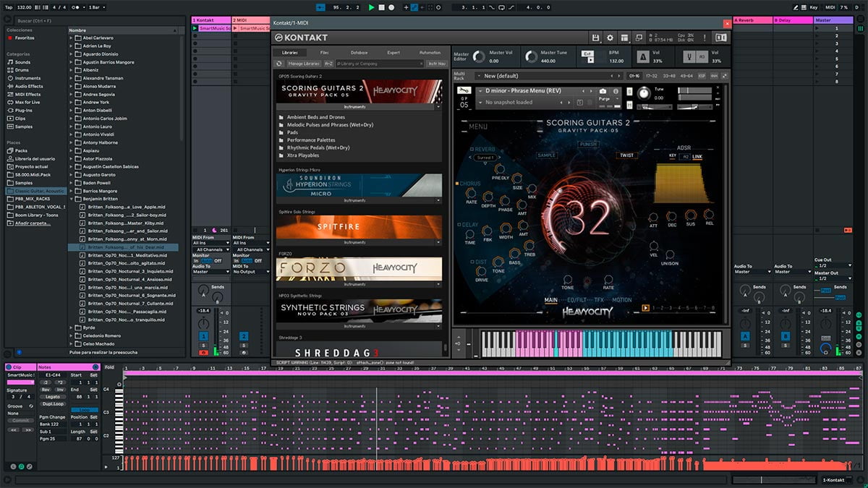
Task: Open the Multi Rack preset dropdown
Action: (x=479, y=76)
